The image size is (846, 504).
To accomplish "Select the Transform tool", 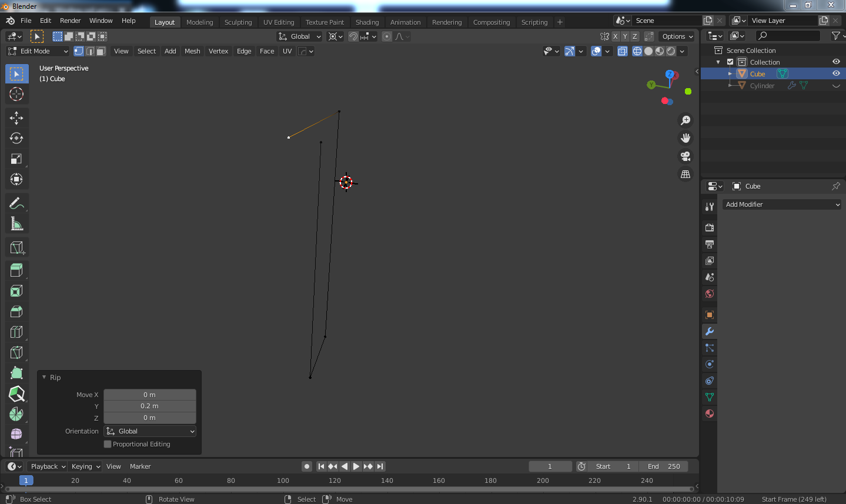I will click(x=16, y=179).
